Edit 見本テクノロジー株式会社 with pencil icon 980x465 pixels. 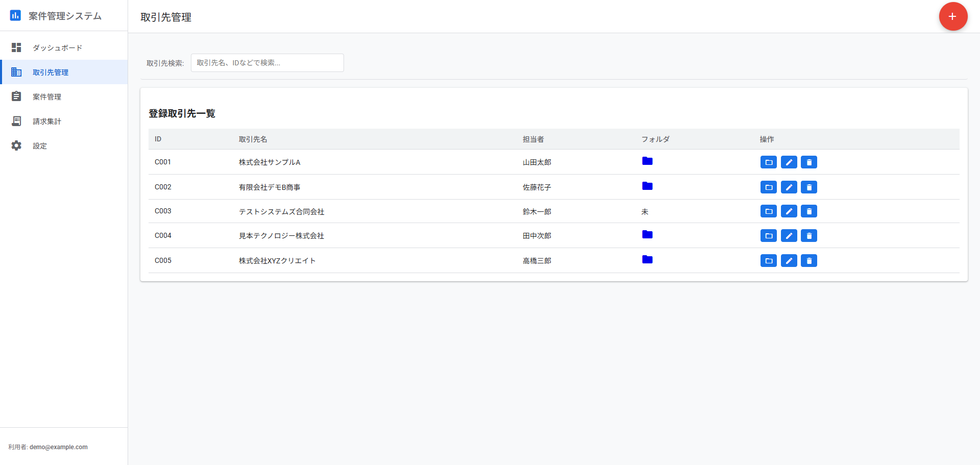pyautogui.click(x=789, y=236)
